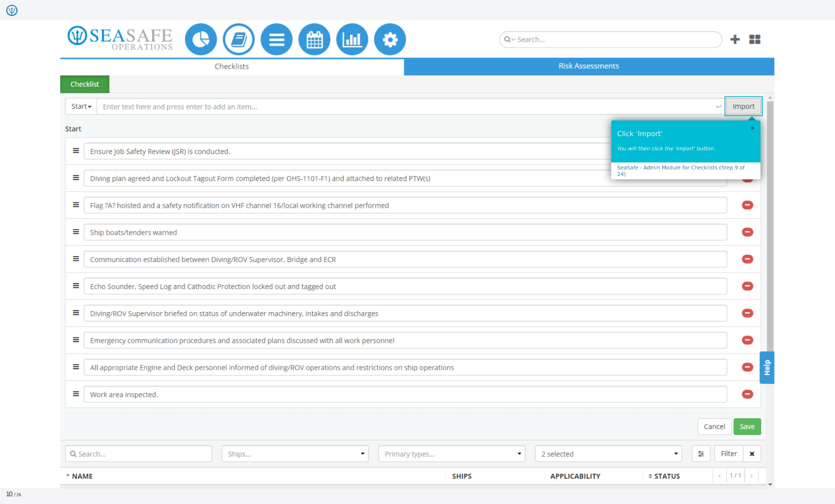Open the pie chart dashboard icon
Image resolution: width=835 pixels, height=504 pixels.
(201, 40)
